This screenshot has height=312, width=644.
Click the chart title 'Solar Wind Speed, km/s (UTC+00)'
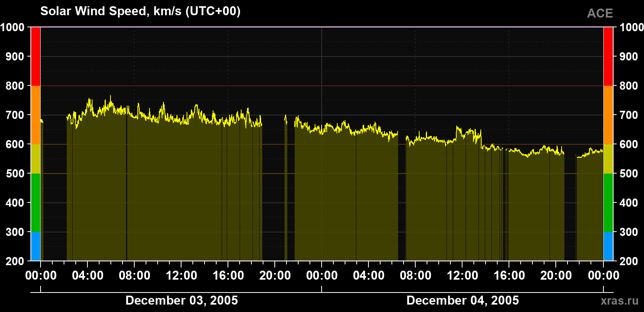click(x=140, y=11)
